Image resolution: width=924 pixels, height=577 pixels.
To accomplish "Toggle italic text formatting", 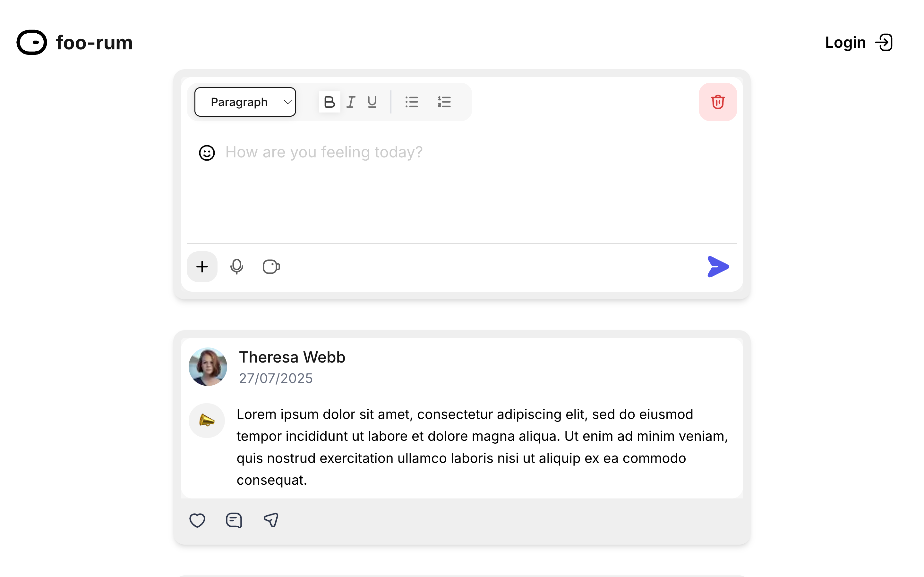I will pos(350,102).
